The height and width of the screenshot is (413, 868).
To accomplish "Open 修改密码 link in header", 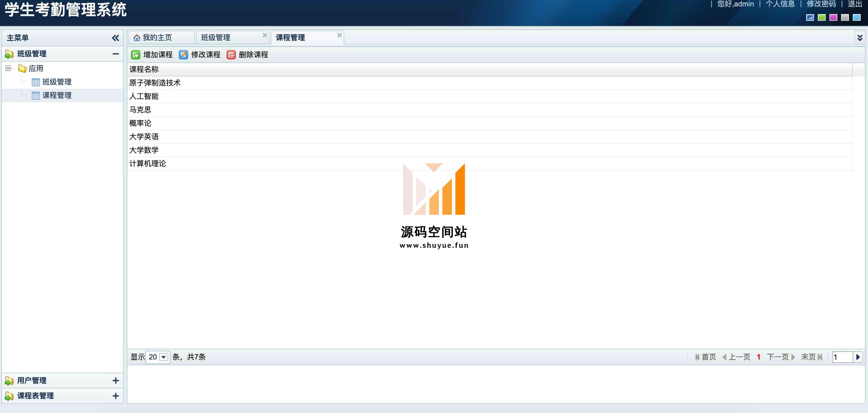I will pos(821,4).
